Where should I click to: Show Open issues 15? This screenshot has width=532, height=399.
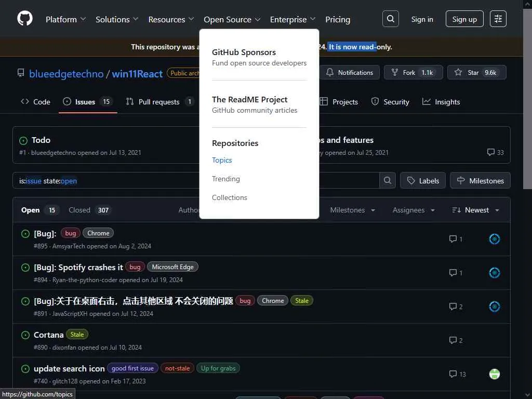click(x=39, y=210)
